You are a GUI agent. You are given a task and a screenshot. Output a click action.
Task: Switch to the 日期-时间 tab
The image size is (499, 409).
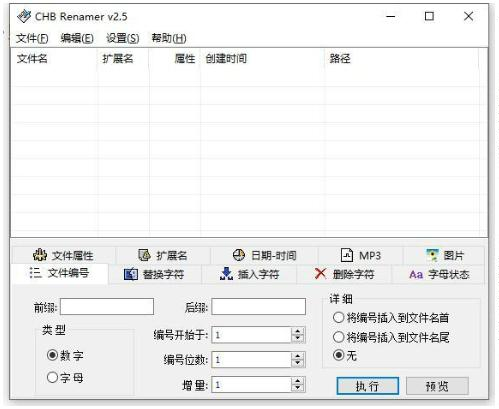pos(264,255)
